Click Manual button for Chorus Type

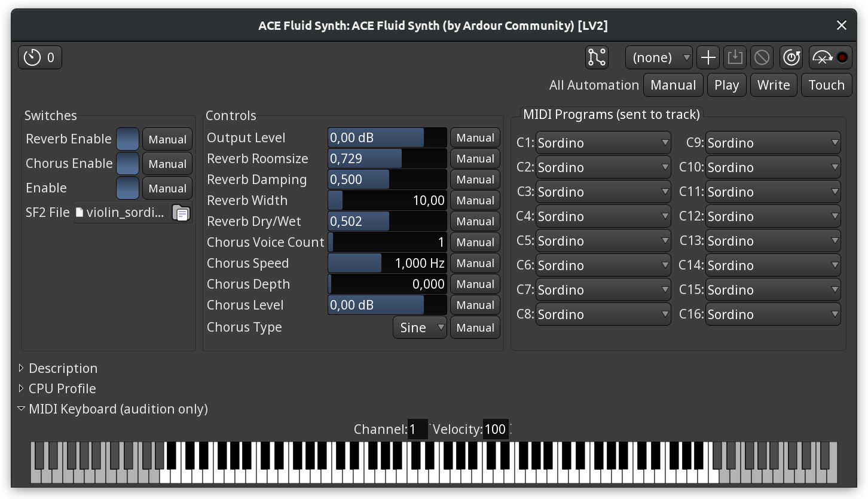pos(475,327)
